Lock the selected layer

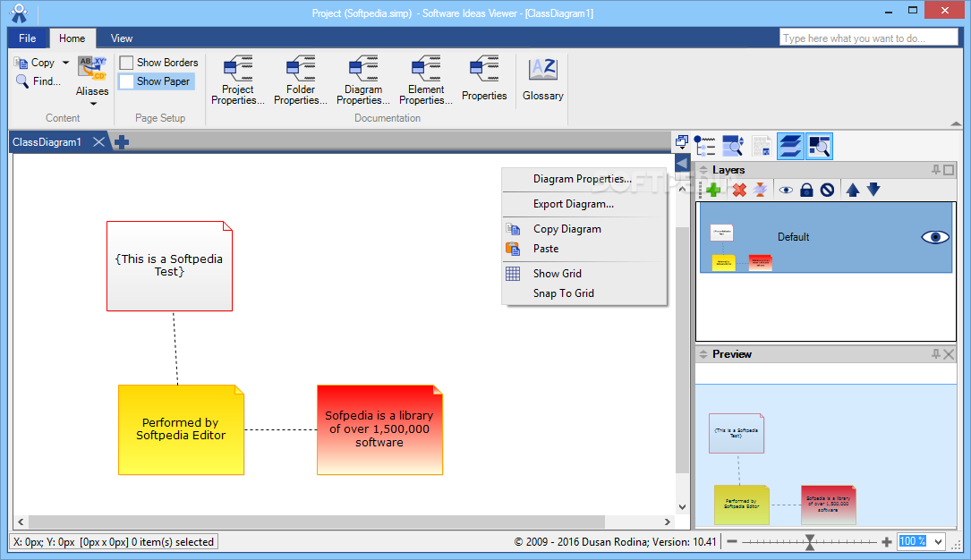pyautogui.click(x=806, y=190)
